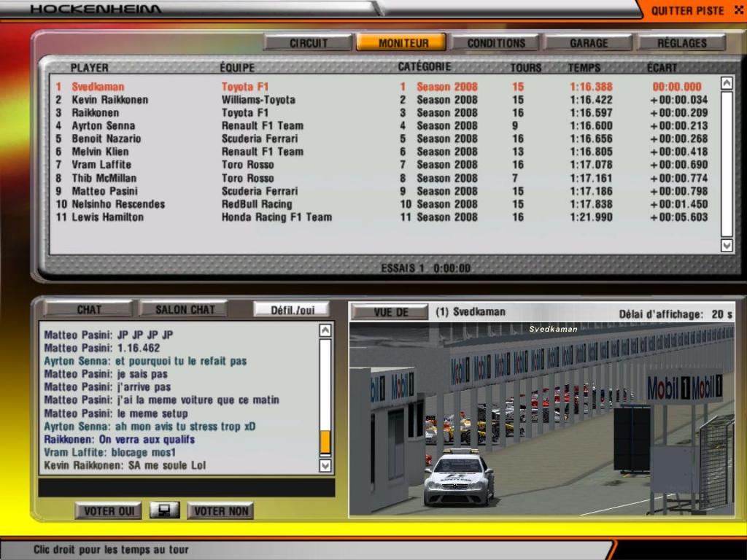The width and height of the screenshot is (747, 560).
Task: Click the lap time 1:21.990
Action: 591,217
